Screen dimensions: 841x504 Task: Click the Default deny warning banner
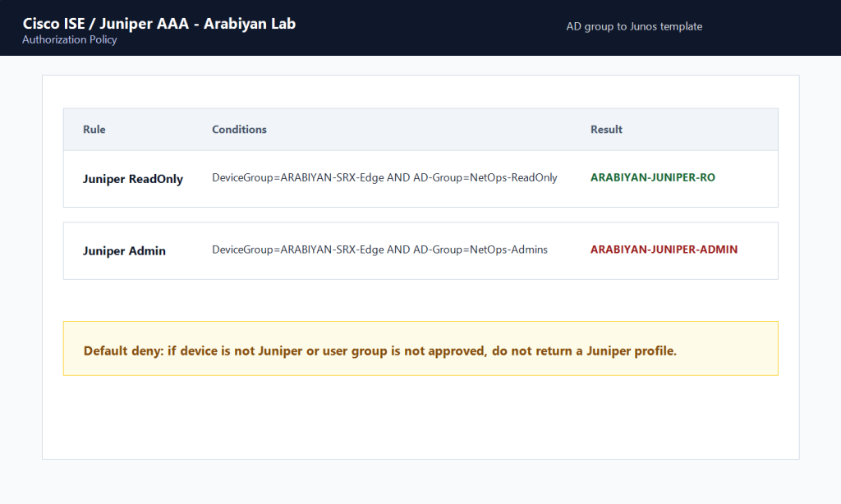pyautogui.click(x=420, y=349)
